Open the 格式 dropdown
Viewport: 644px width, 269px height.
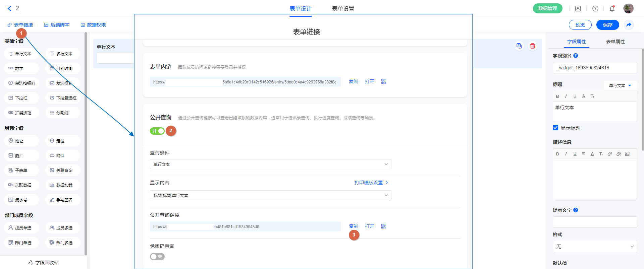coord(595,247)
